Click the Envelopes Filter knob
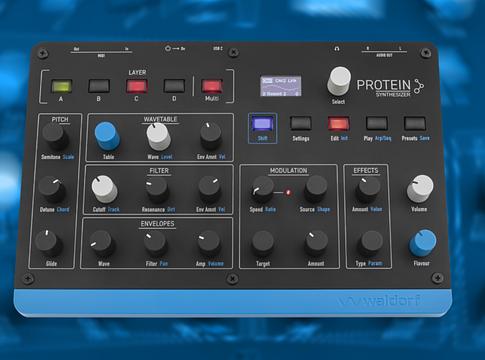Image resolution: width=485 pixels, height=360 pixels. [155, 244]
